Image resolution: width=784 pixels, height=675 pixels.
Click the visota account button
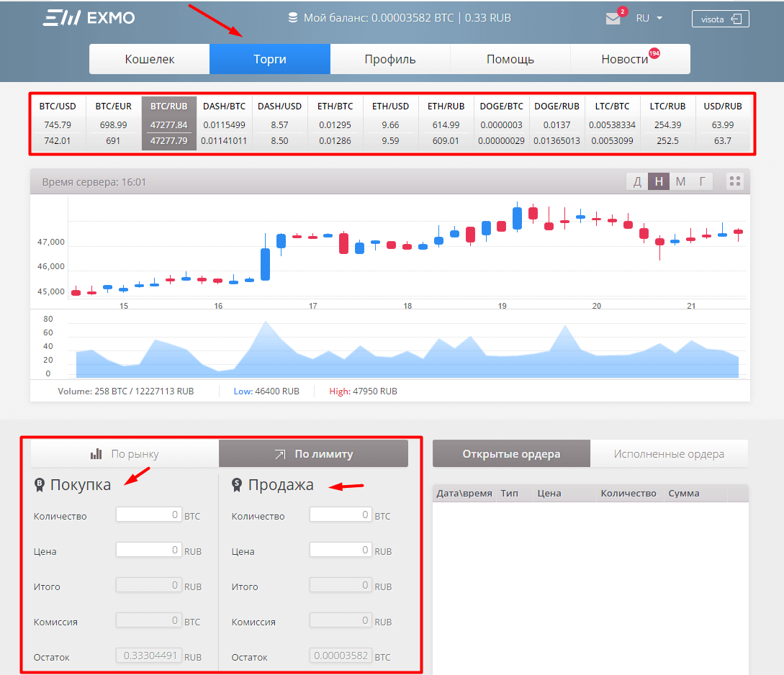point(721,19)
